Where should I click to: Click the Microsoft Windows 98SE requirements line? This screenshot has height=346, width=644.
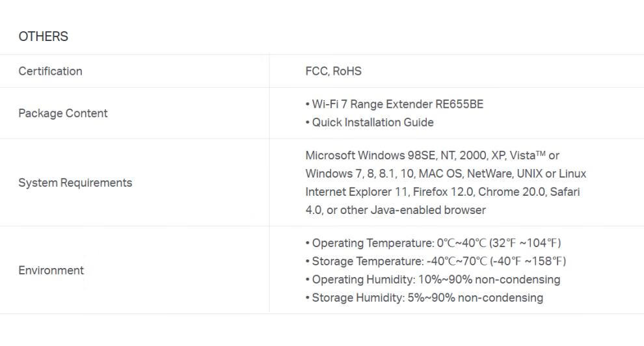point(432,155)
